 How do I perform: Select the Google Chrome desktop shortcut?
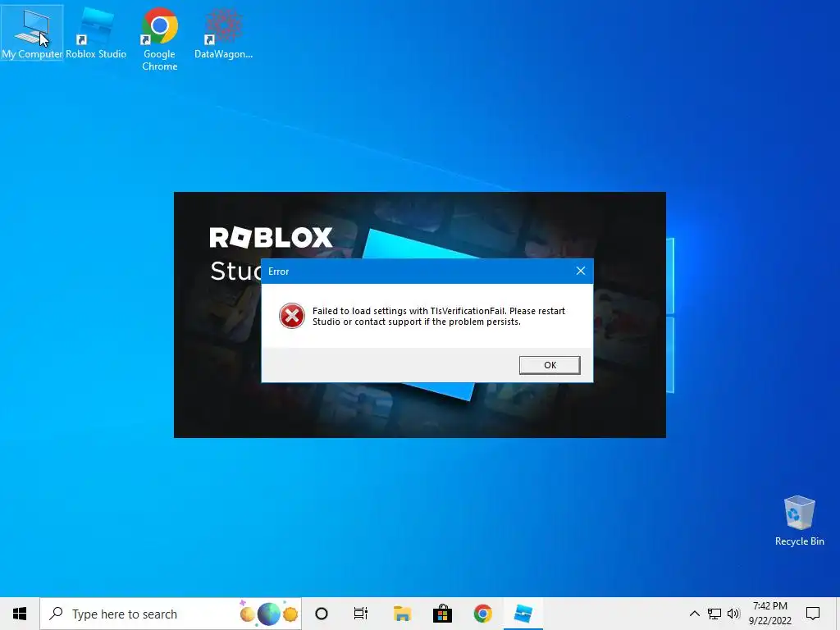click(160, 39)
